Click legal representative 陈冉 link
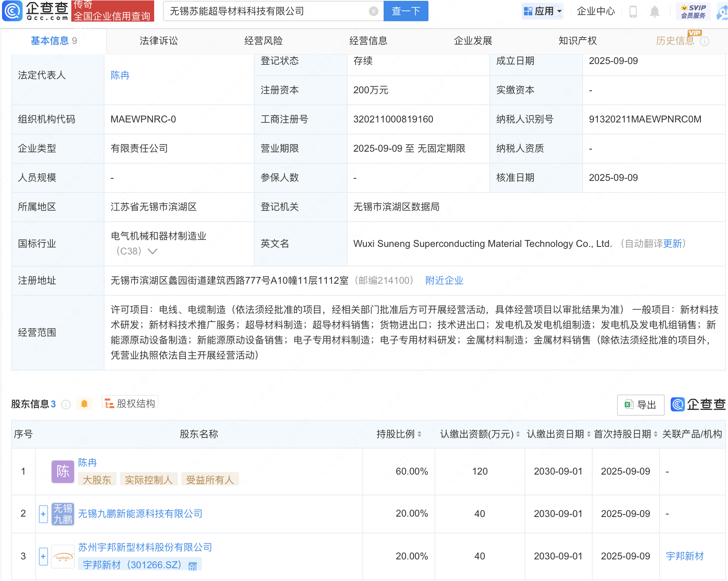 click(x=120, y=75)
